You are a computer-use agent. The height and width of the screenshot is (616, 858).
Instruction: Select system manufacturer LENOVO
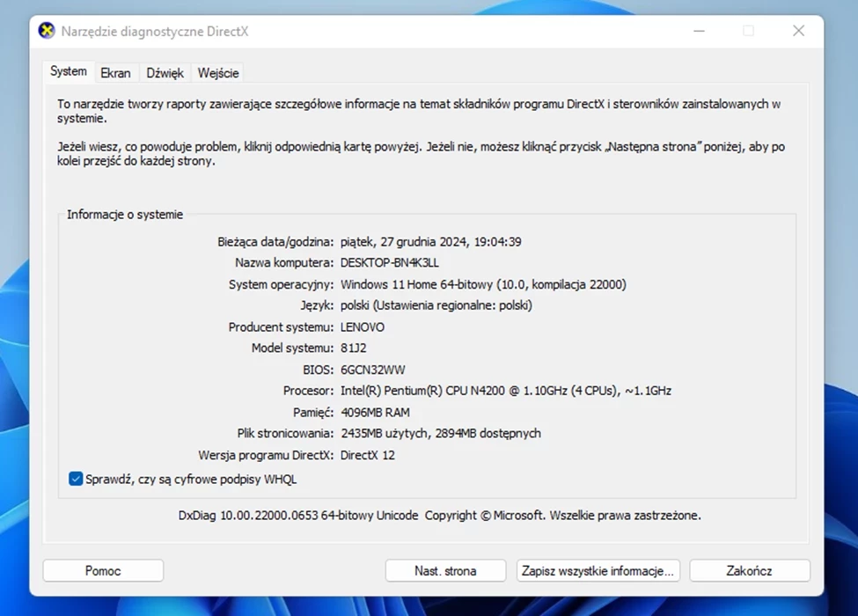coord(363,327)
